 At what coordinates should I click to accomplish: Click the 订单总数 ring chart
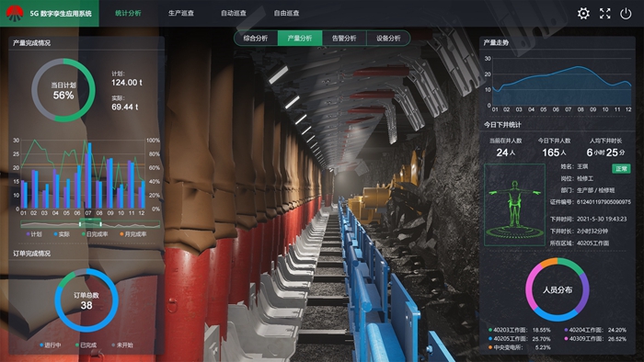click(86, 300)
